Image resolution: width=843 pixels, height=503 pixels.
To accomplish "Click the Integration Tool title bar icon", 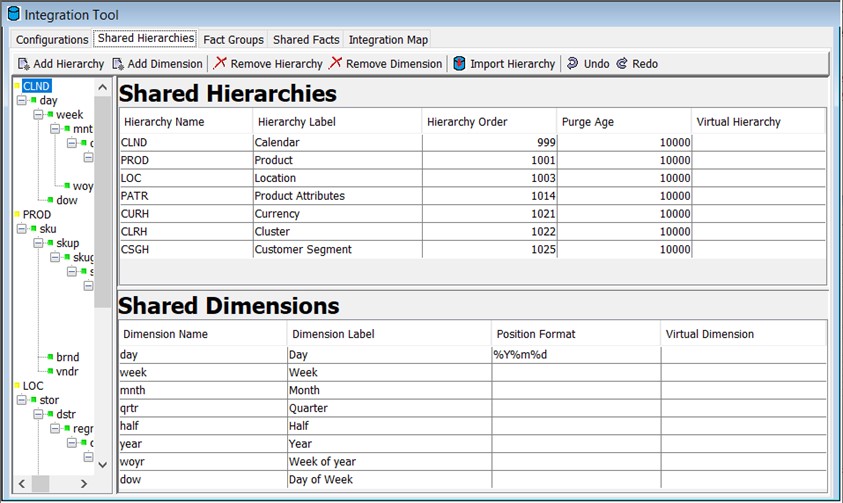I will pos(13,14).
